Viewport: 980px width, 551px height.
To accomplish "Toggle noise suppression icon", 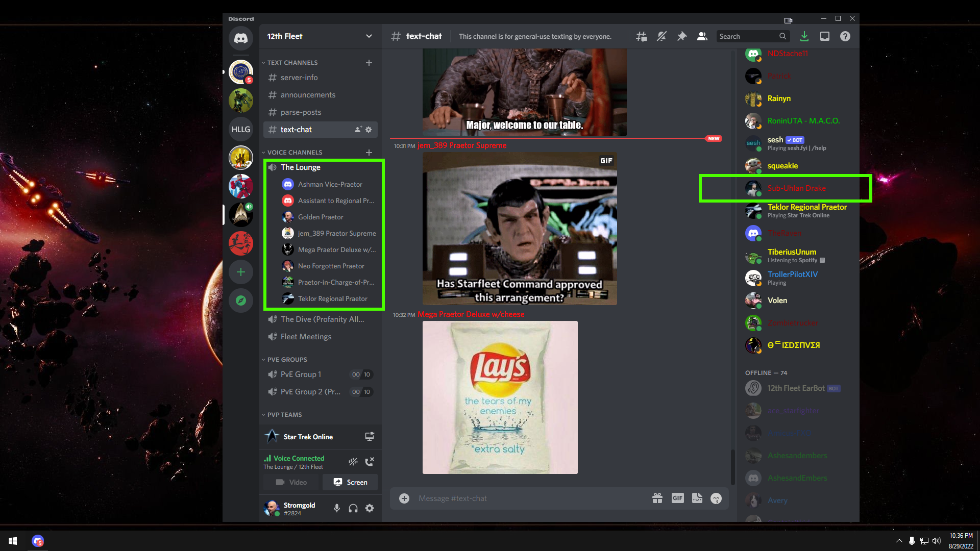I will [353, 462].
